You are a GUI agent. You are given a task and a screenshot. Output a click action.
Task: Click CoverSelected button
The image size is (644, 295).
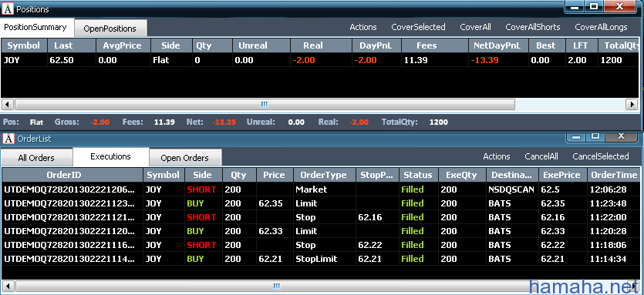418,27
